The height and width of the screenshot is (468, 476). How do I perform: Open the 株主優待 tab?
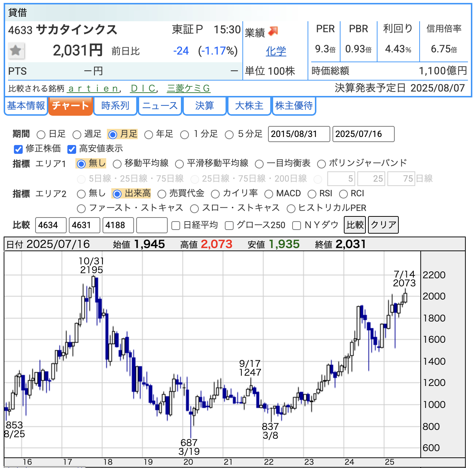[x=294, y=106]
